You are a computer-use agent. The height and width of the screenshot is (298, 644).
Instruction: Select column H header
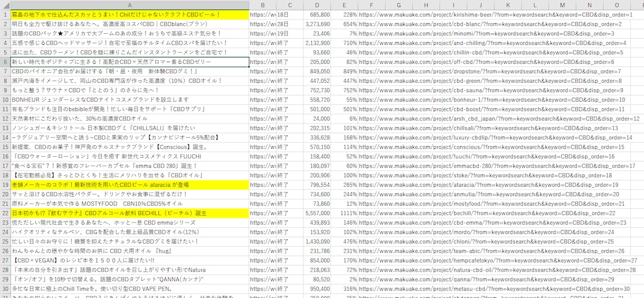pyautogui.click(x=426, y=5)
